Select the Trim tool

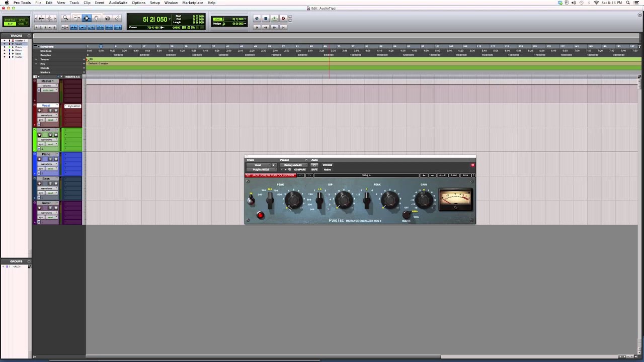pos(76,18)
